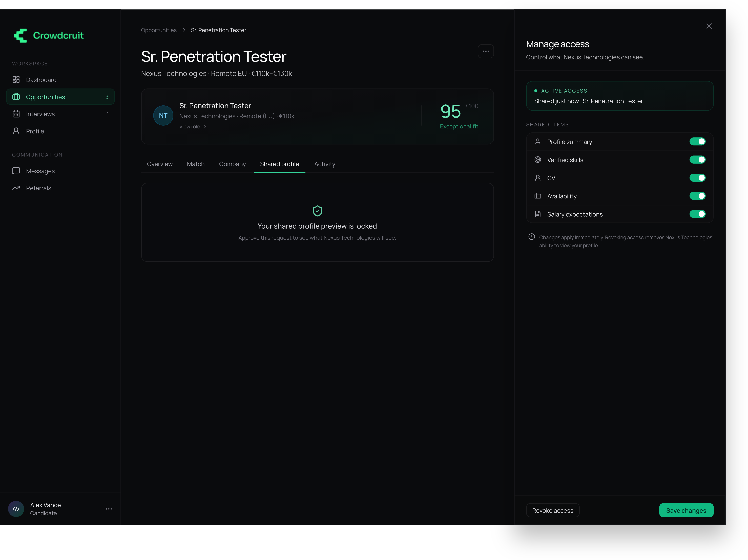Switch to the Activity tab

[325, 164]
